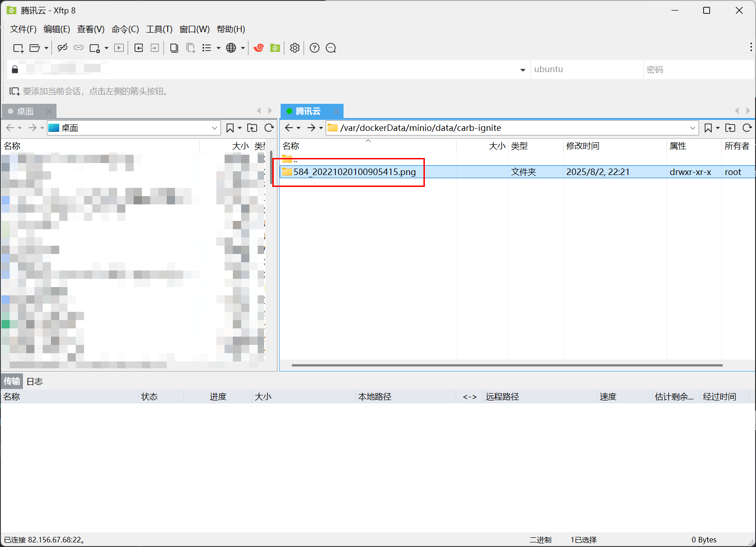This screenshot has height=547, width=756.
Task: Click the Help question mark icon
Action: tap(315, 48)
